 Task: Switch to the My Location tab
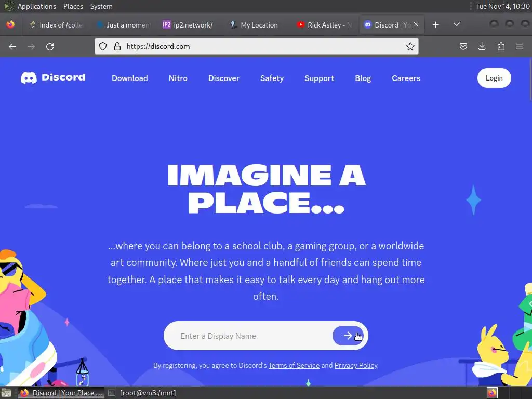coord(257,25)
